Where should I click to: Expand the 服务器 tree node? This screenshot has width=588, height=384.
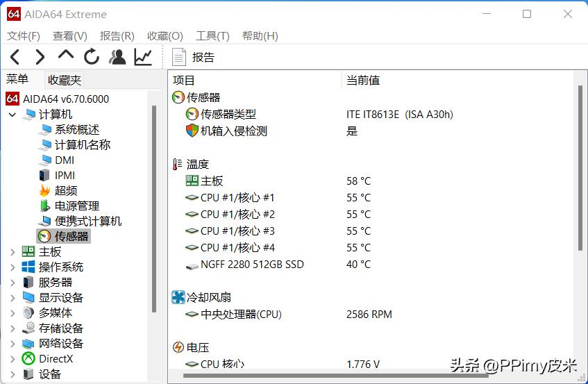(x=12, y=283)
